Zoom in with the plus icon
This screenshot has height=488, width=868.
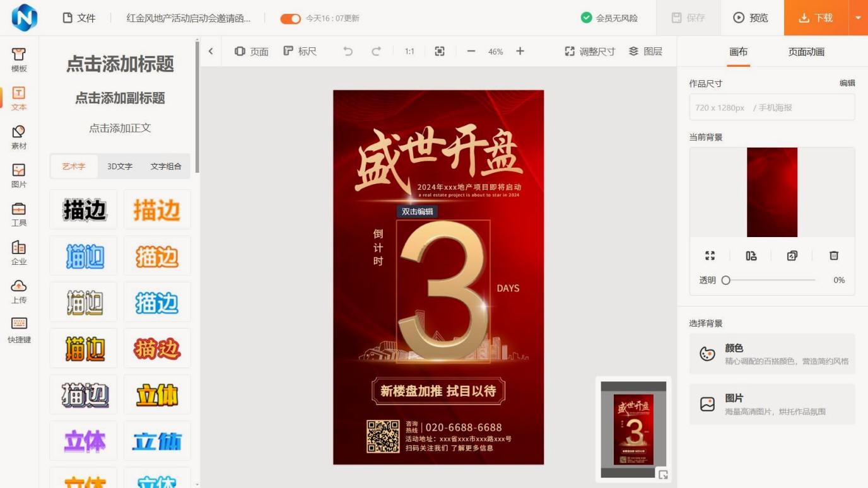click(x=520, y=52)
